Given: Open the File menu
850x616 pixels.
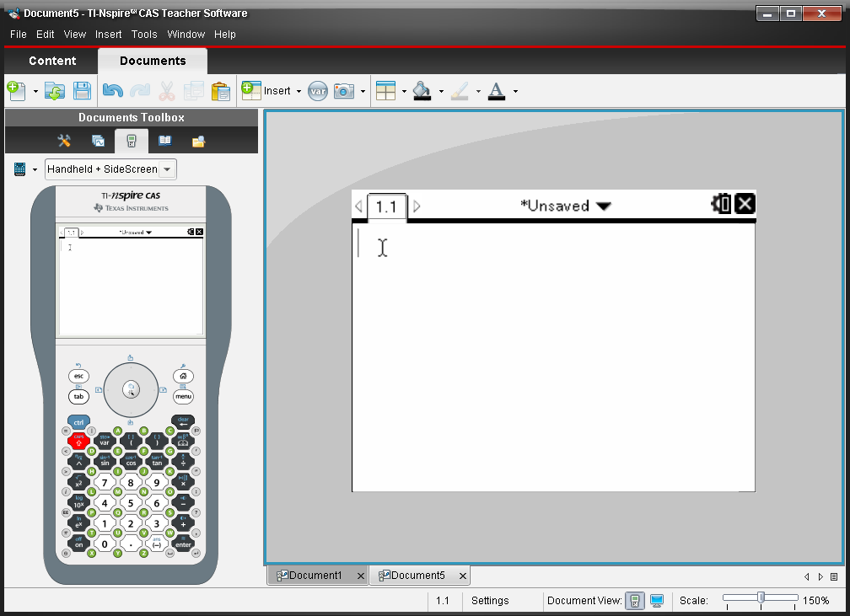Looking at the screenshot, I should 18,35.
